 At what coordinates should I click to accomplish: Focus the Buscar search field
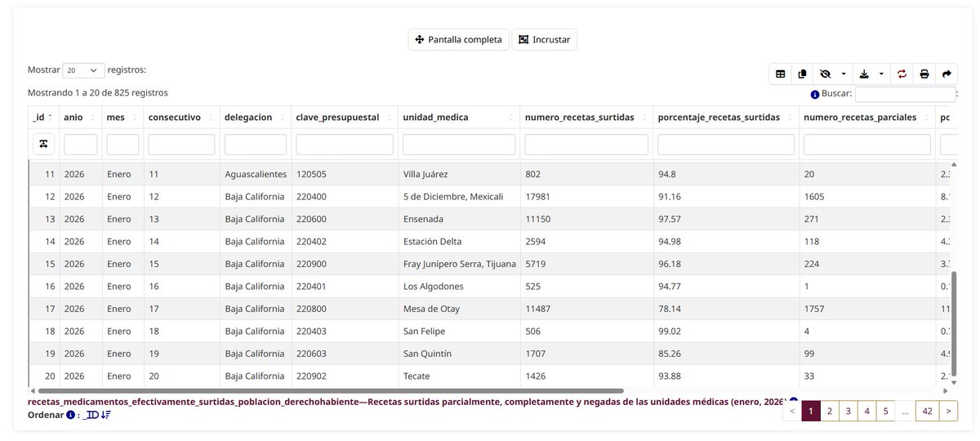(x=905, y=94)
